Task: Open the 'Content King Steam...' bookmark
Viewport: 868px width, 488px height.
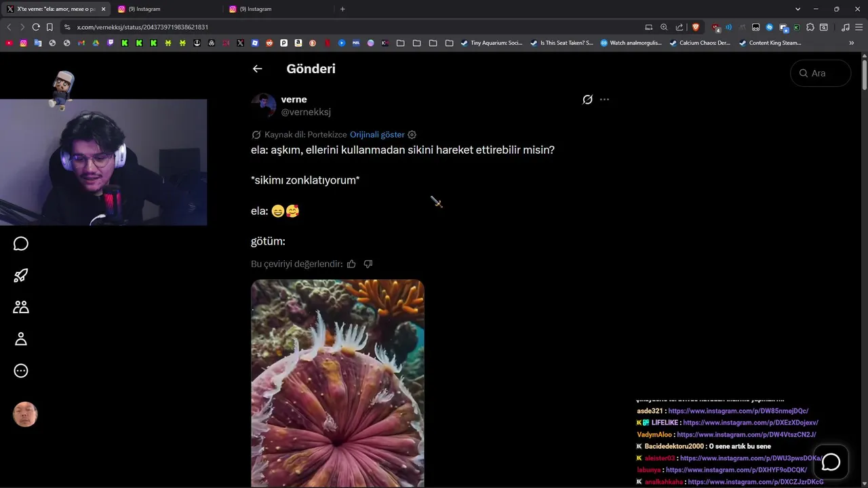Action: point(770,43)
